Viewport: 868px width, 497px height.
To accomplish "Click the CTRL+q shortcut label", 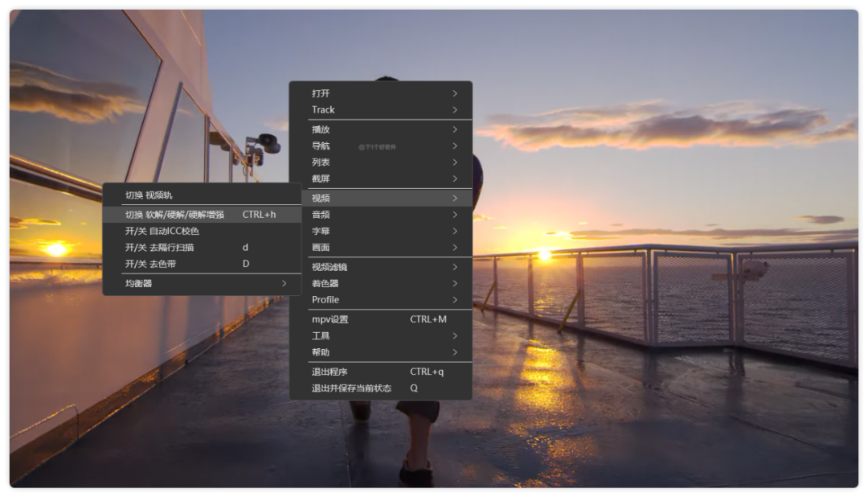I will point(427,372).
